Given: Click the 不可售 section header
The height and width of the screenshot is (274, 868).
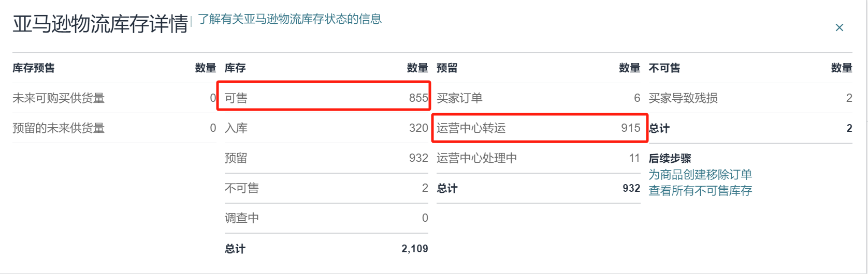Looking at the screenshot, I should tap(664, 68).
